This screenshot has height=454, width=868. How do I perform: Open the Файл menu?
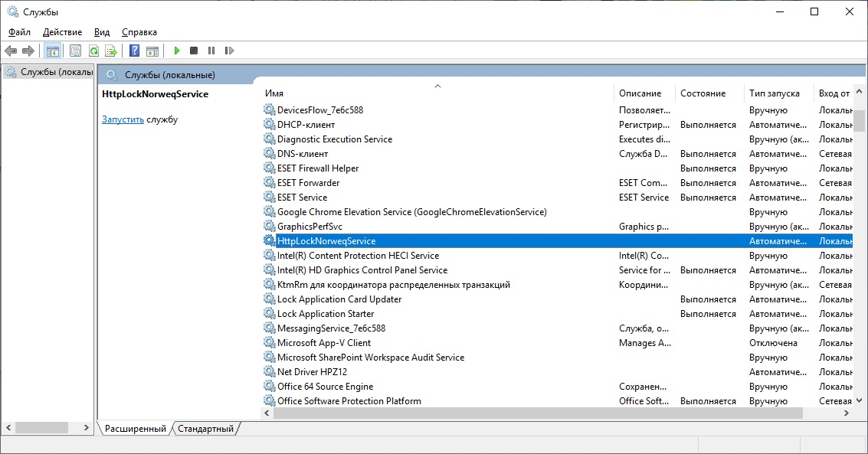click(x=19, y=32)
